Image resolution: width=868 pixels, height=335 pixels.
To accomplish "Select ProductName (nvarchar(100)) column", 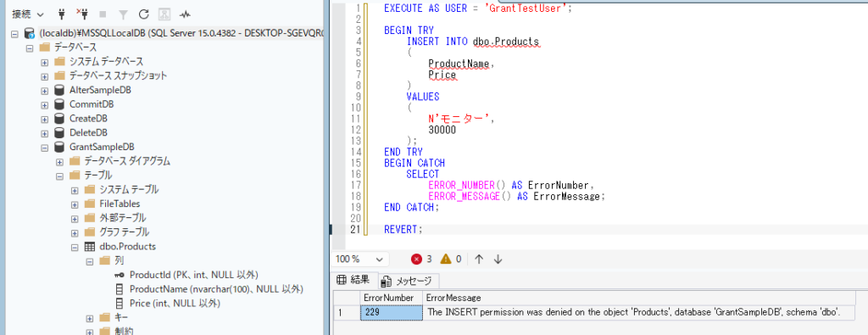I will (216, 289).
